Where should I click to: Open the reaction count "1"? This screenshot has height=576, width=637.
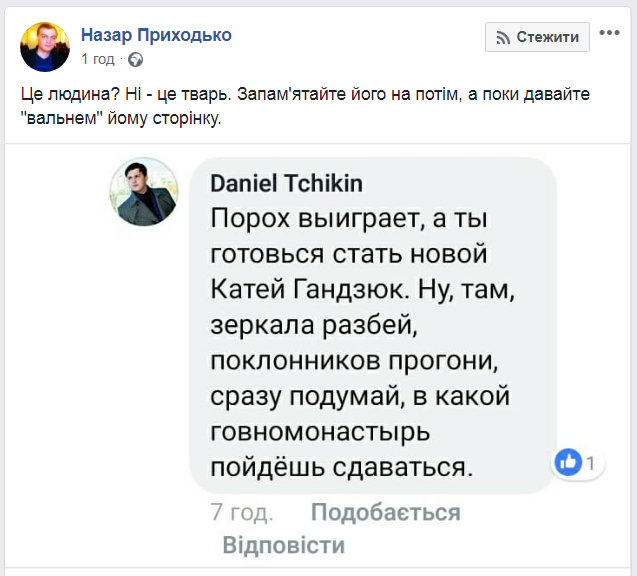591,462
